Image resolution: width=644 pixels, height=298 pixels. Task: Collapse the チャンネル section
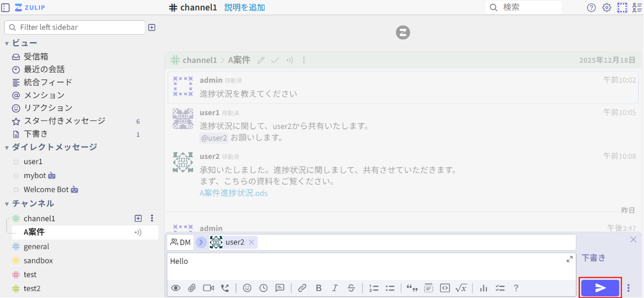click(7, 204)
